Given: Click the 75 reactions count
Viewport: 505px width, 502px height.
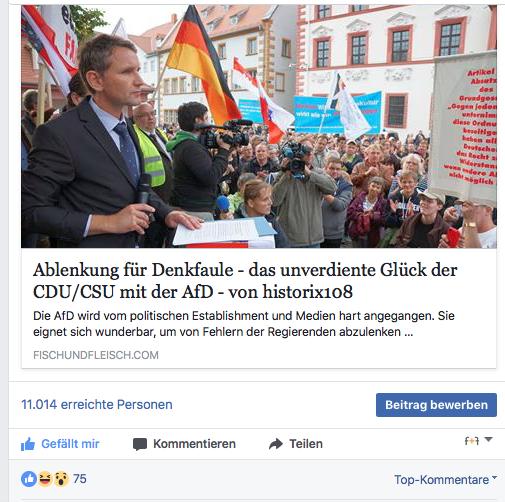Looking at the screenshot, I should click(80, 479).
